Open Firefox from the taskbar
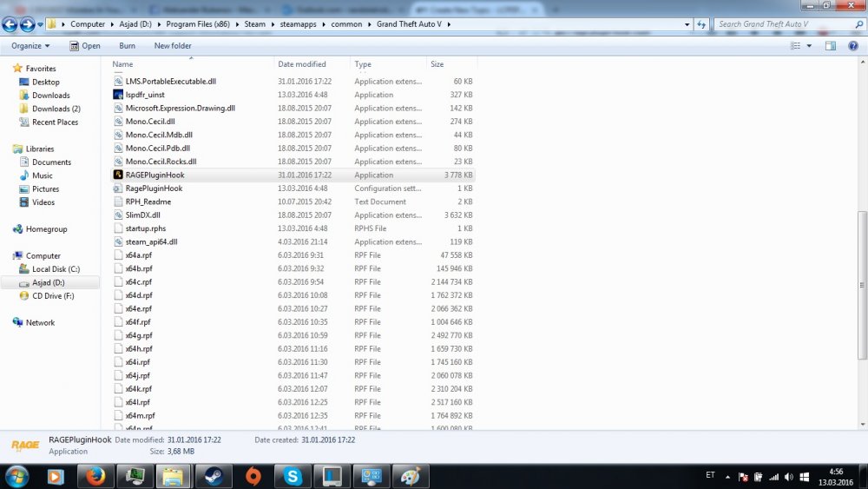The width and height of the screenshot is (868, 489). point(95,476)
